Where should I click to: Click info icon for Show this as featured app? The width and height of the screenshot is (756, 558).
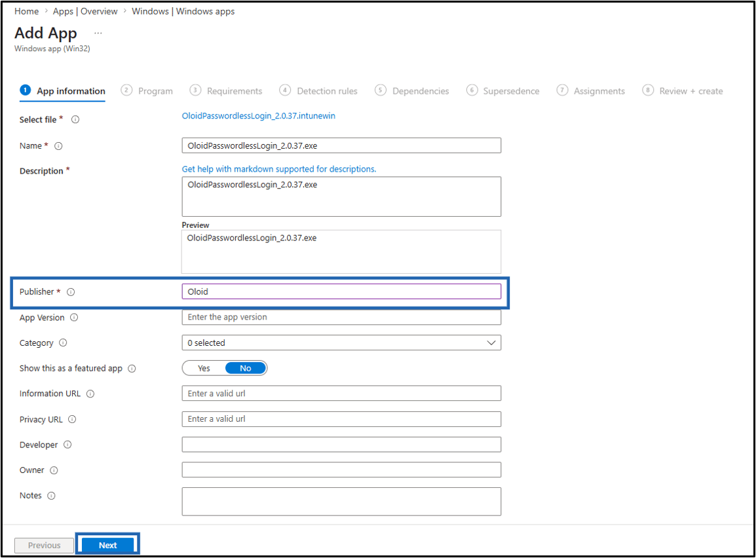click(132, 369)
